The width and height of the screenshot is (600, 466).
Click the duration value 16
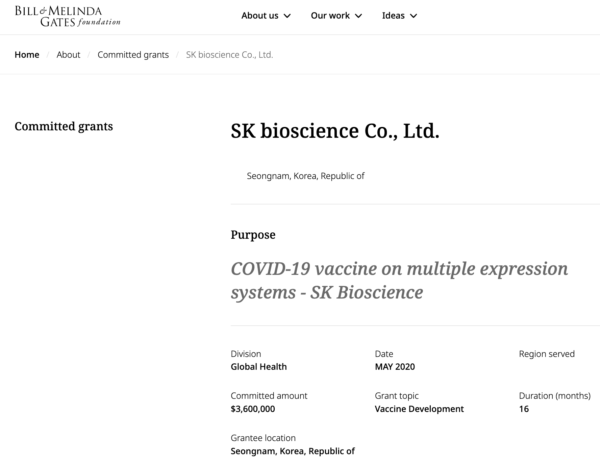coord(524,409)
